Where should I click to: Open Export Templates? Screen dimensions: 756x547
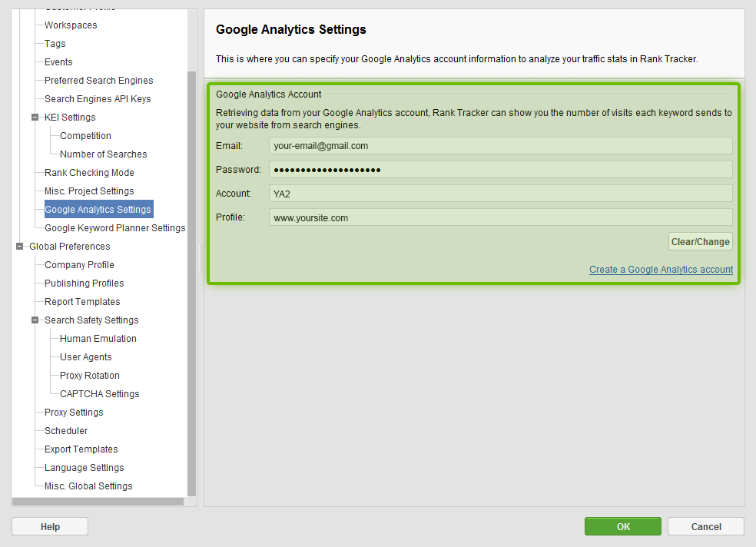point(81,449)
